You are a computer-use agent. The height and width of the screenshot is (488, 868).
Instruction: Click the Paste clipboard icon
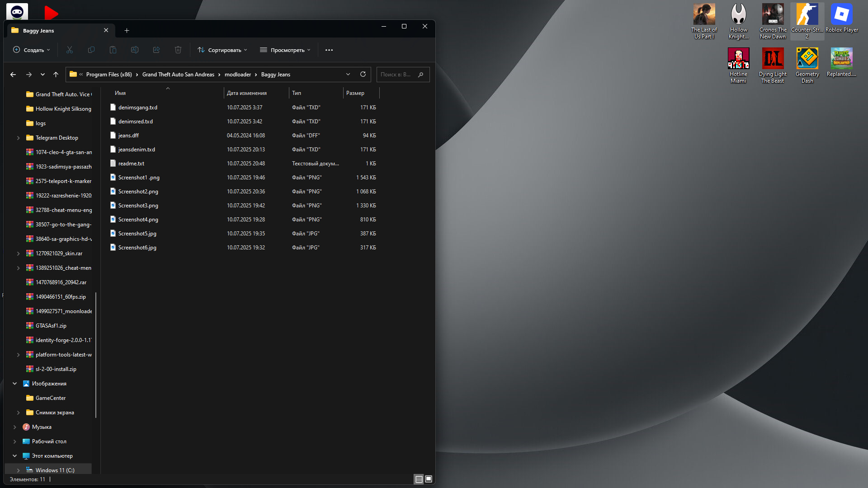point(113,50)
